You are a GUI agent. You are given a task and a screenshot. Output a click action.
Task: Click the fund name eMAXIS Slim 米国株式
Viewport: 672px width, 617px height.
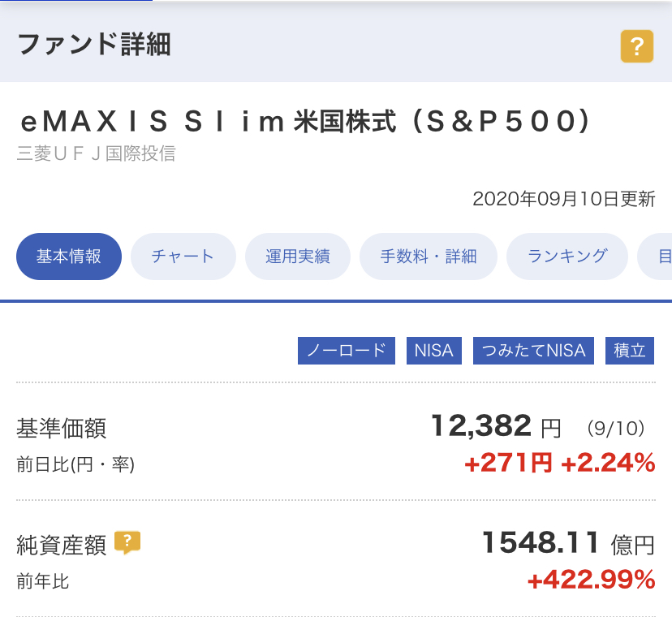tap(304, 122)
